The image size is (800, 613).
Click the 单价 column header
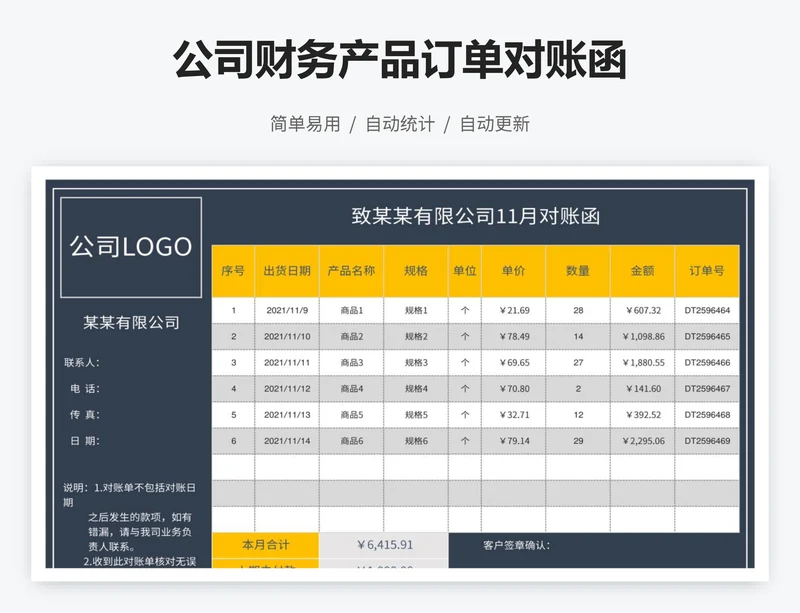(x=513, y=271)
